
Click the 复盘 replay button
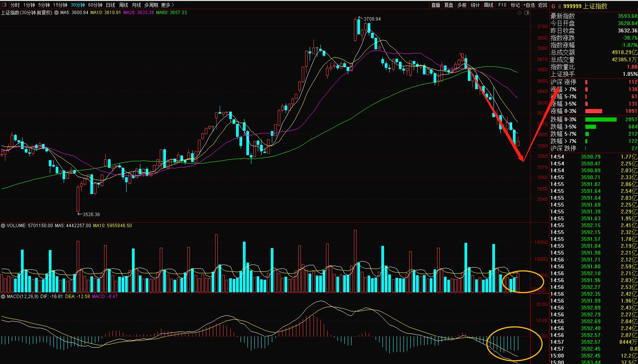point(449,5)
